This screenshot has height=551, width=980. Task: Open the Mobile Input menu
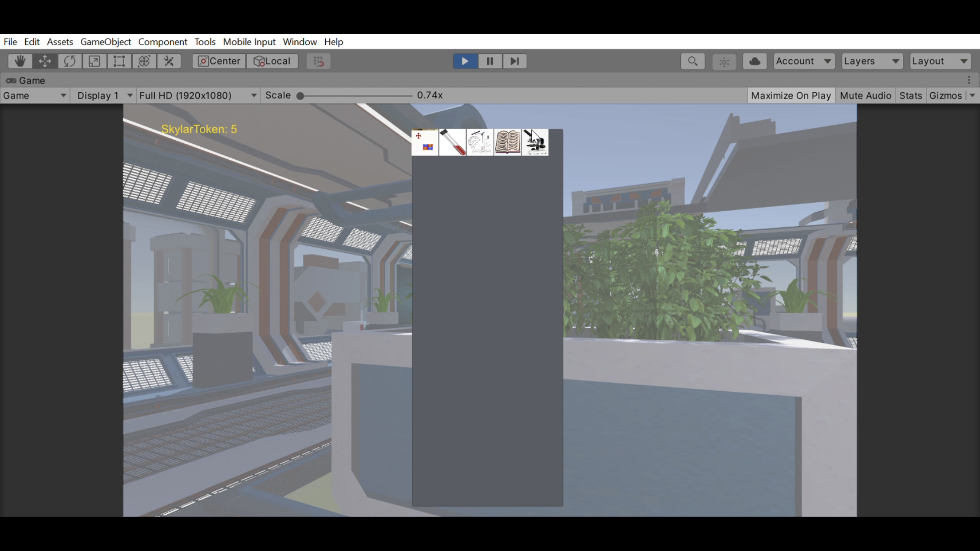[249, 42]
